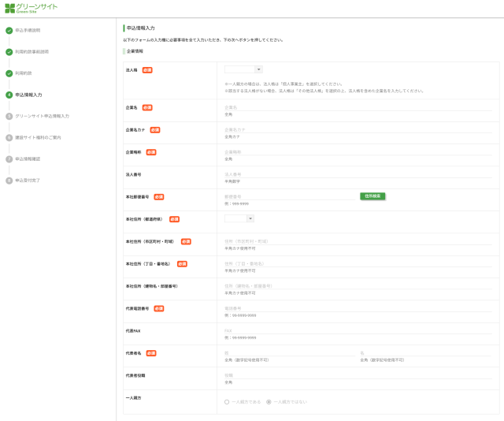
Task: Click step 8 circle icon 申込受付完了
Action: (x=9, y=180)
